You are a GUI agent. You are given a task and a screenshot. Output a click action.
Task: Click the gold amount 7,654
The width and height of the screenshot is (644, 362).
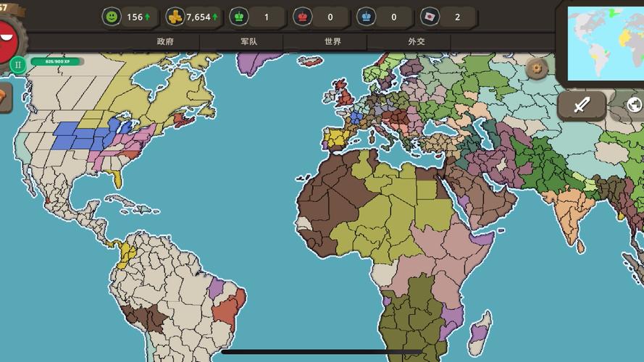click(x=198, y=17)
